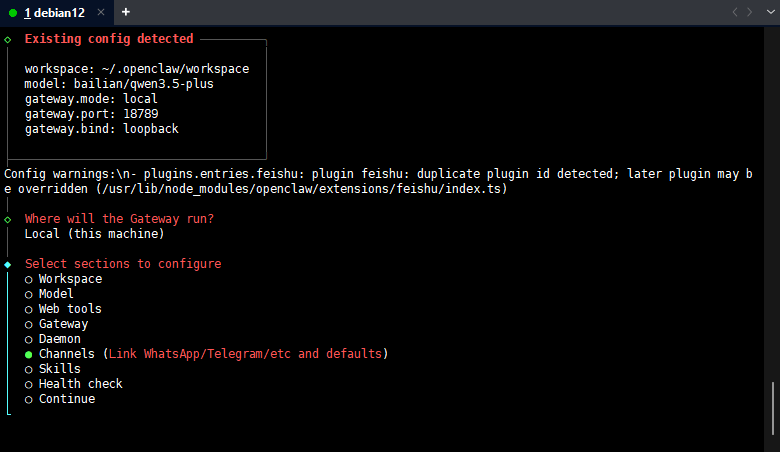Click the Local (this machine) answer text
This screenshot has height=452, width=780.
(94, 234)
